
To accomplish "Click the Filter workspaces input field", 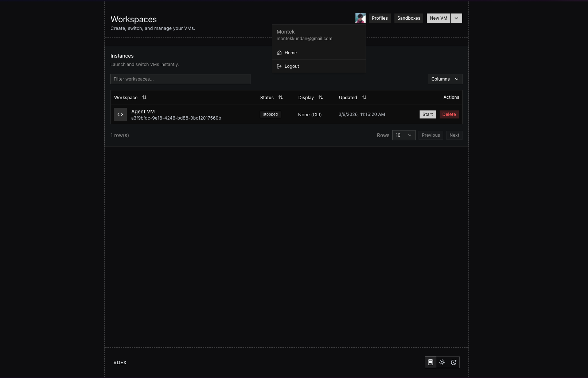I will (180, 79).
